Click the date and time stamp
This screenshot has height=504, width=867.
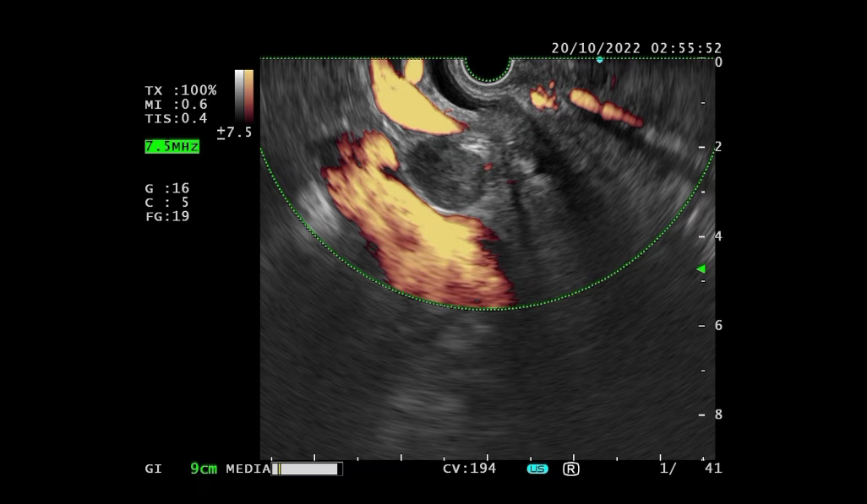[x=636, y=48]
